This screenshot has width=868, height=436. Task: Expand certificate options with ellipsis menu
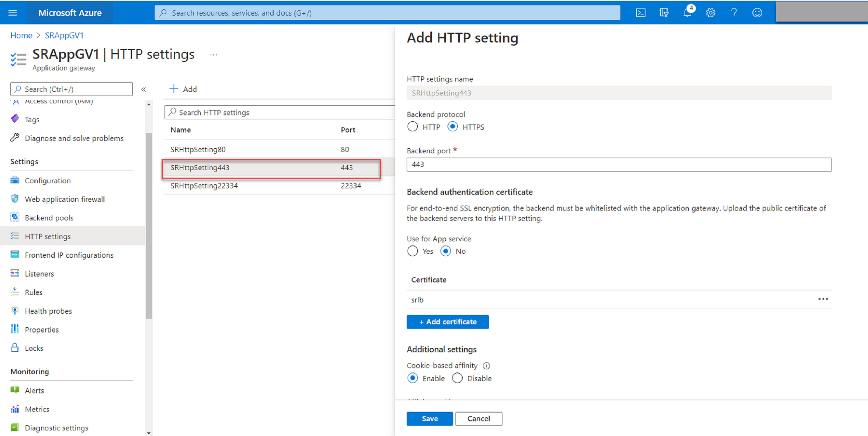pyautogui.click(x=824, y=299)
